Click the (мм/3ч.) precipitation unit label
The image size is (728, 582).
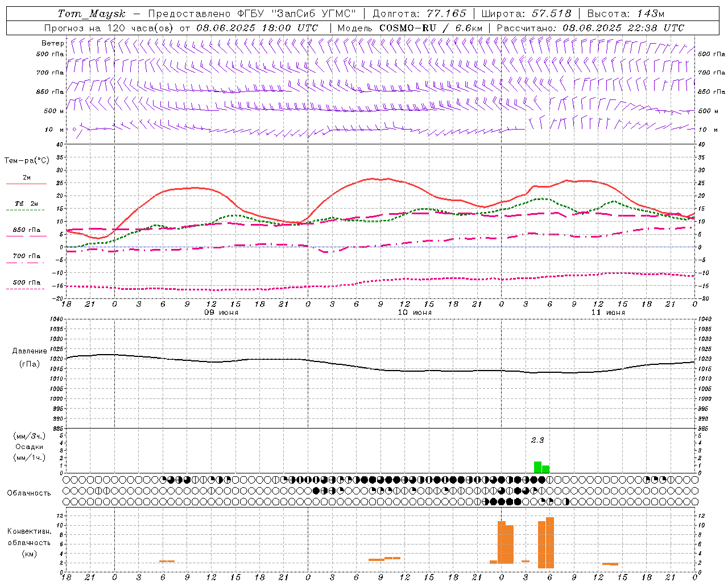pos(29,436)
